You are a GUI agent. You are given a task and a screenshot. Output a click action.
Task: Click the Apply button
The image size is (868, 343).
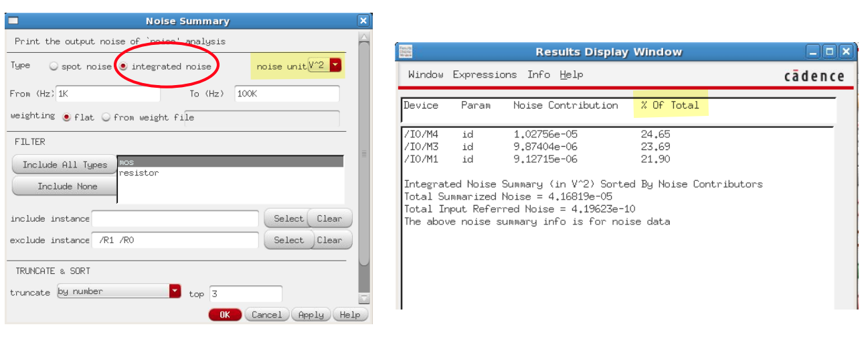click(x=311, y=315)
